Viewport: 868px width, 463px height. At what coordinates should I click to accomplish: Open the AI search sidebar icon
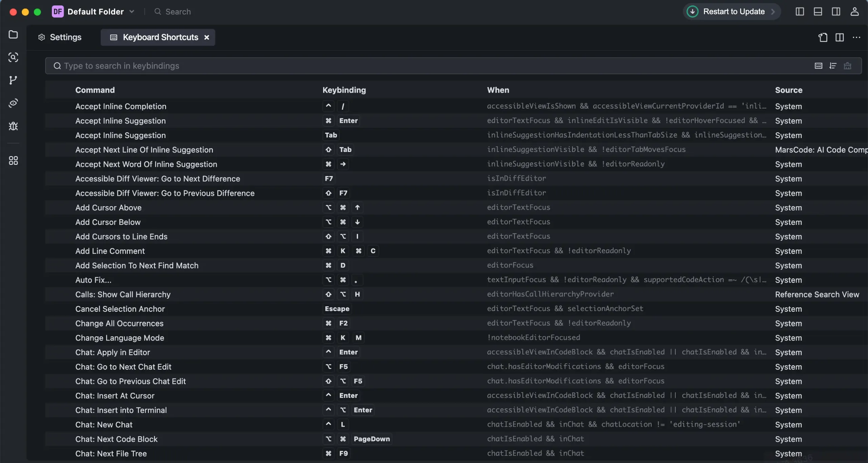(13, 57)
